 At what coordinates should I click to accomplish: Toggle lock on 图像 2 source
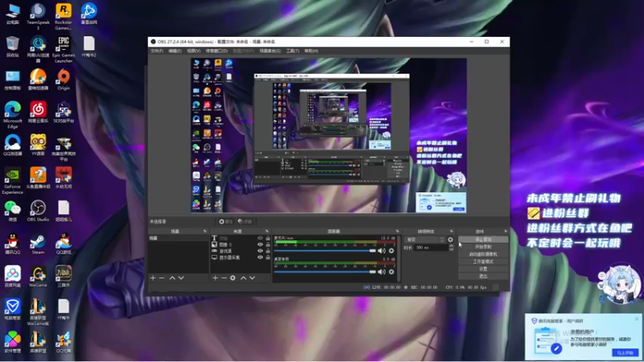point(268,245)
